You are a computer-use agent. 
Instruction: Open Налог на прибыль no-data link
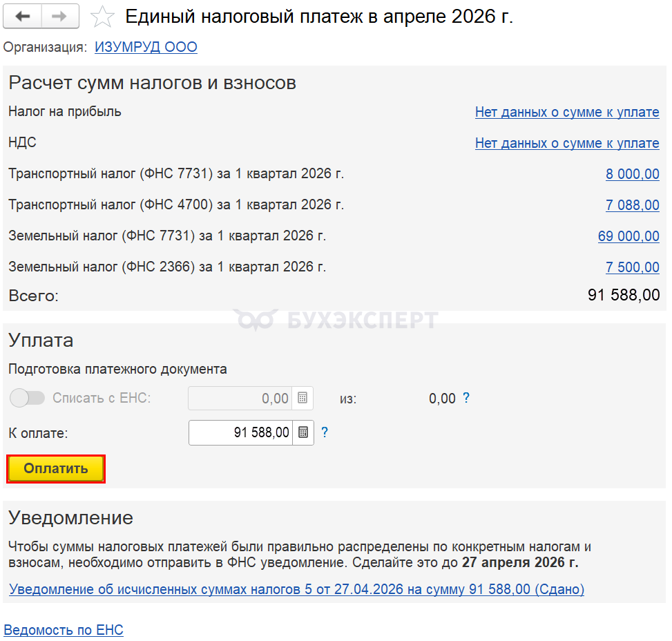566,112
